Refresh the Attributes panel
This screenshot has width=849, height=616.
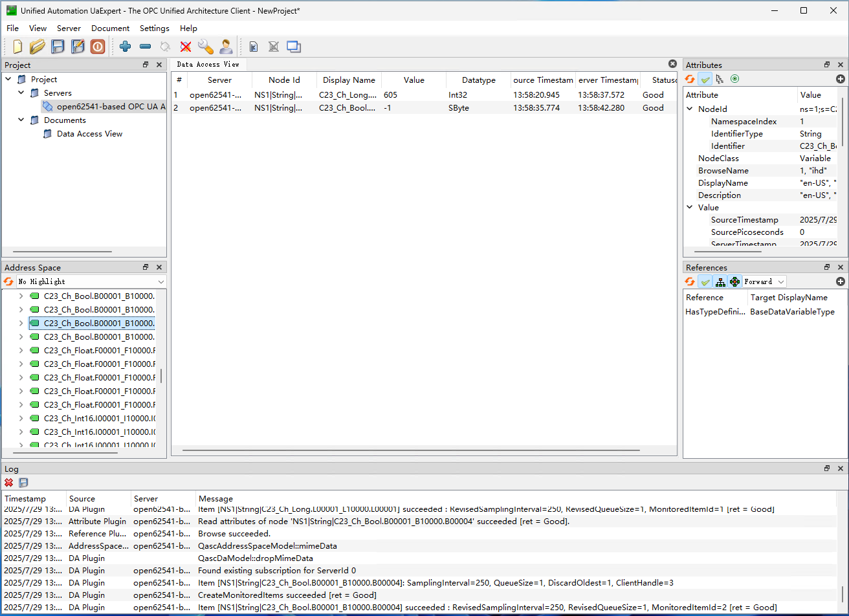tap(690, 79)
